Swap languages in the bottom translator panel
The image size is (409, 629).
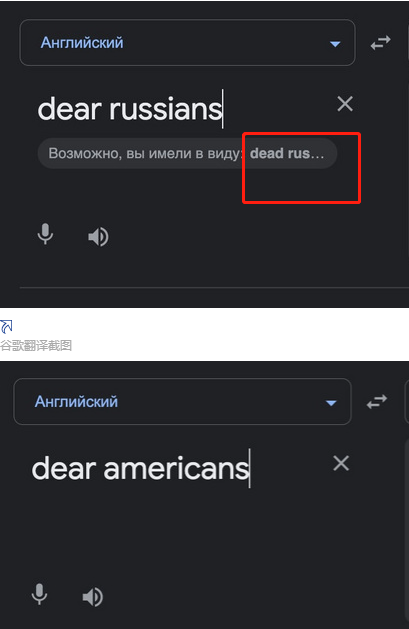[x=377, y=401]
